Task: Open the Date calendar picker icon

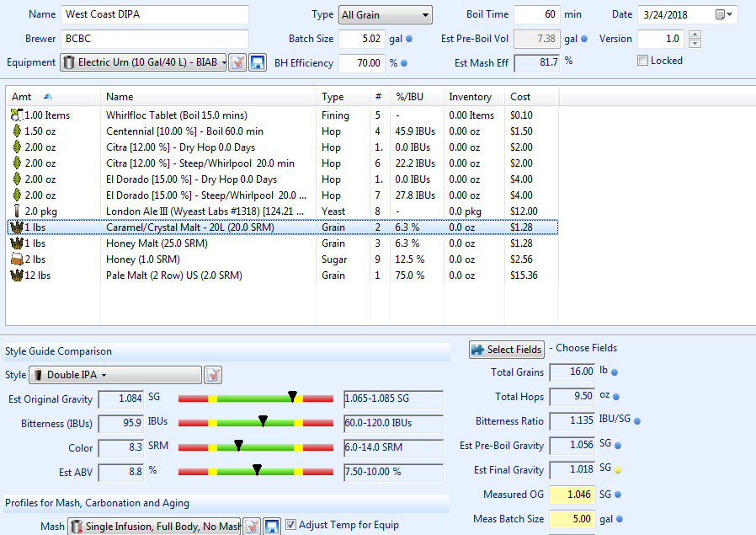Action: pos(724,14)
